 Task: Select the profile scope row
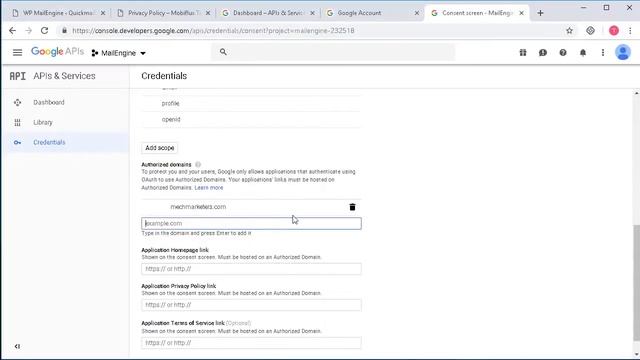pos(251,103)
